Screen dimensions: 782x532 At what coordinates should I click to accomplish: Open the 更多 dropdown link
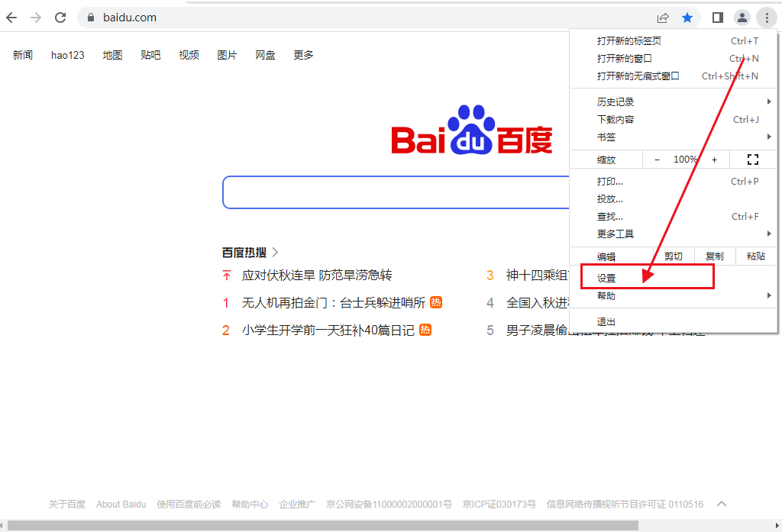tap(303, 55)
